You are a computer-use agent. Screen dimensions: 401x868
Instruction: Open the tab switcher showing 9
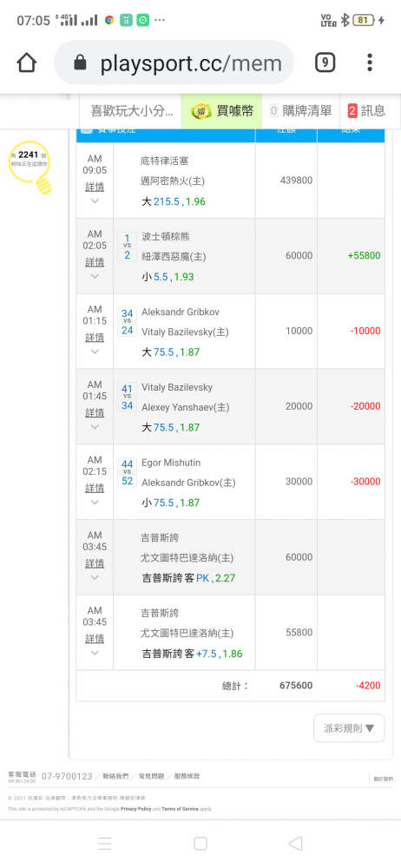pos(325,62)
